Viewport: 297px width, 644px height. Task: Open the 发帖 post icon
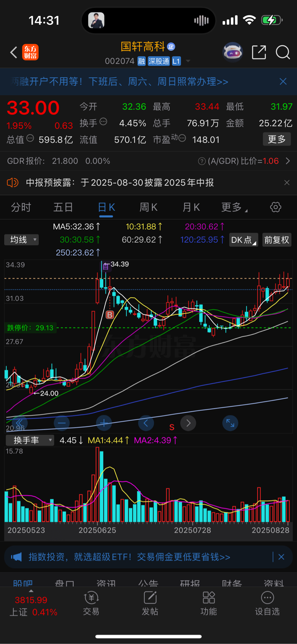(150, 603)
